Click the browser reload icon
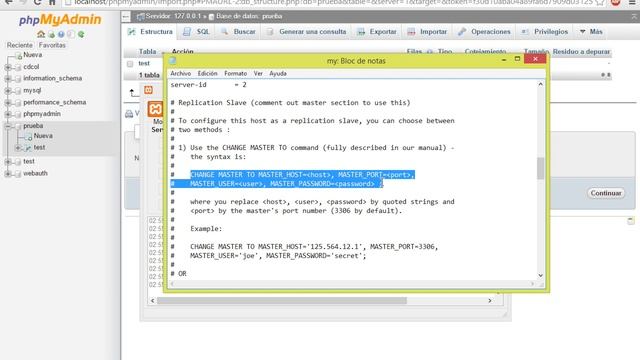The image size is (640, 360). click(x=38, y=2)
